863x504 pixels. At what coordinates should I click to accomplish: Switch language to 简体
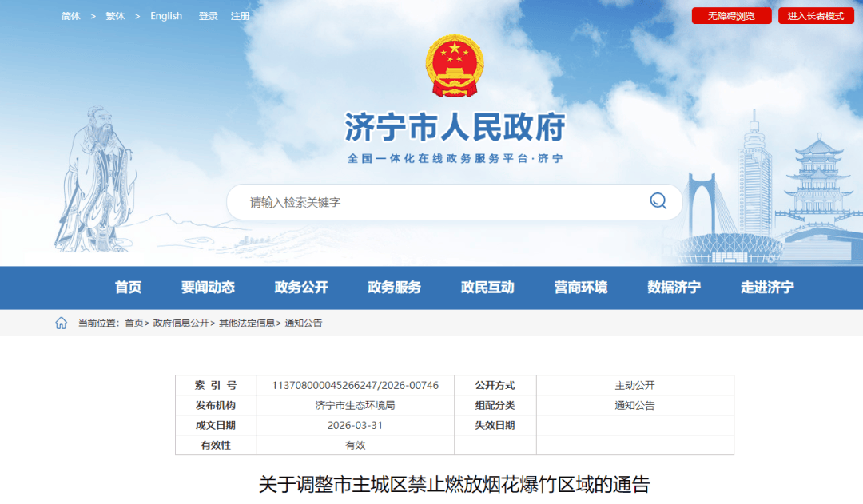(71, 16)
